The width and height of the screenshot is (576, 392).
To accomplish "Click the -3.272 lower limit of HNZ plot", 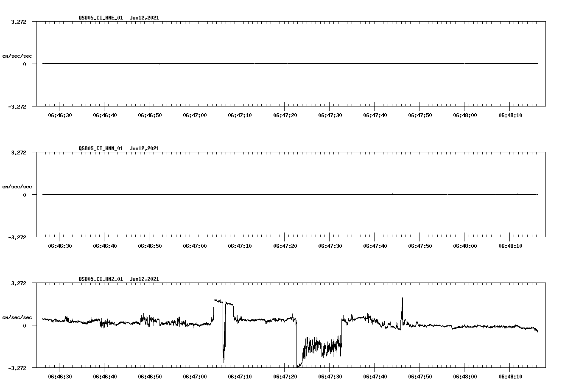I will (17, 368).
